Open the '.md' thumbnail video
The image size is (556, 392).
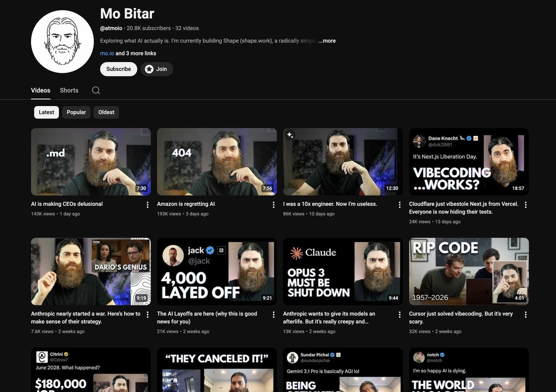91,162
